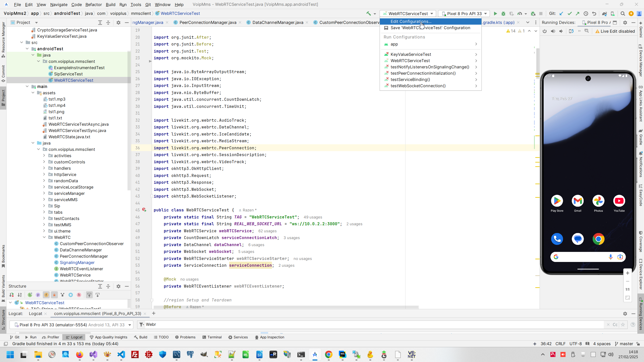
Task: Open Git history clock icon
Action: (586, 14)
